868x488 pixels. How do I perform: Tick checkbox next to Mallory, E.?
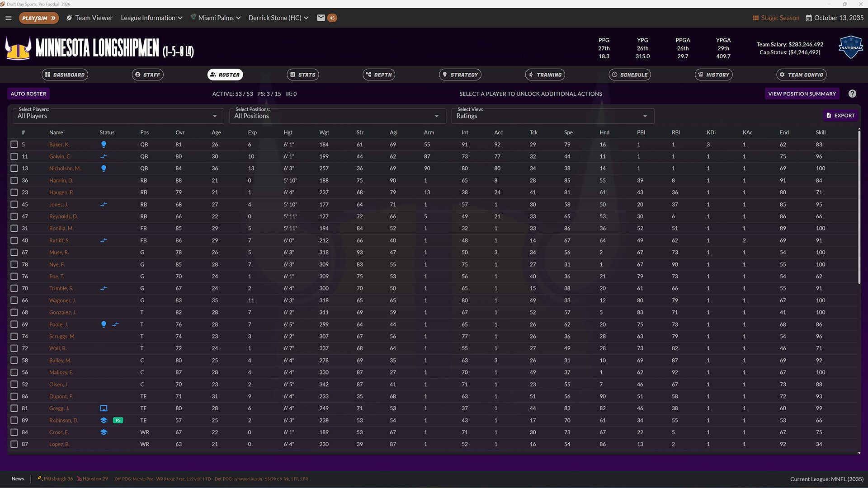14,372
